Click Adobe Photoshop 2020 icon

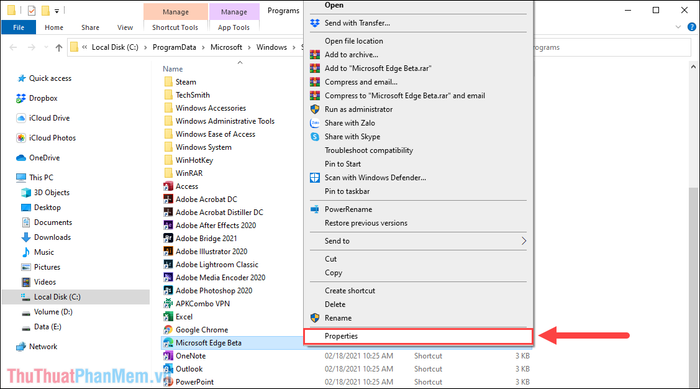pyautogui.click(x=168, y=291)
